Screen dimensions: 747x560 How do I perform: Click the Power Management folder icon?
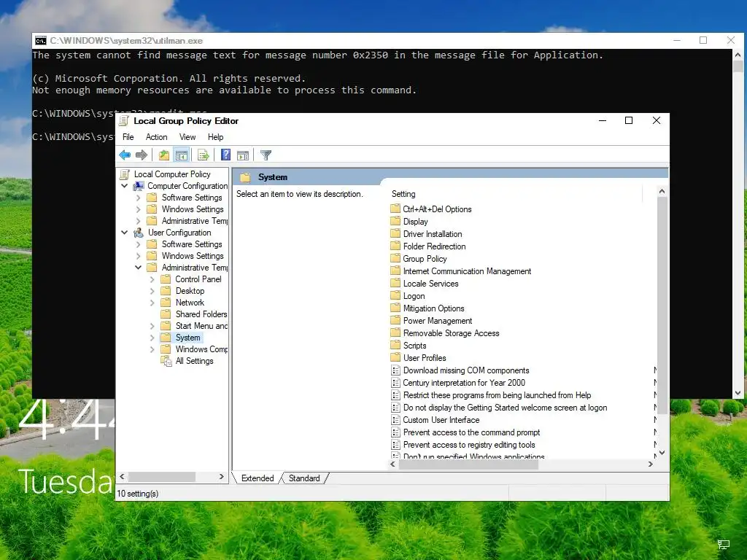[395, 321]
